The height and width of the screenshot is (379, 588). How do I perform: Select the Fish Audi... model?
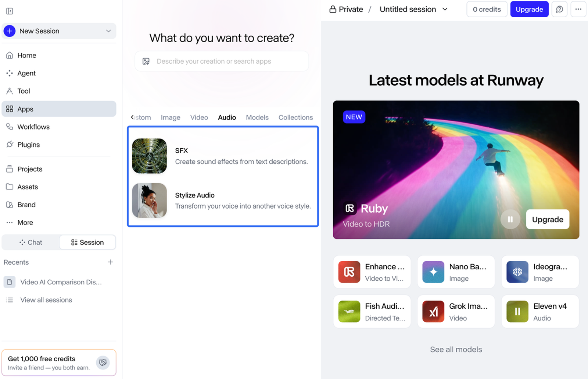[372, 311]
